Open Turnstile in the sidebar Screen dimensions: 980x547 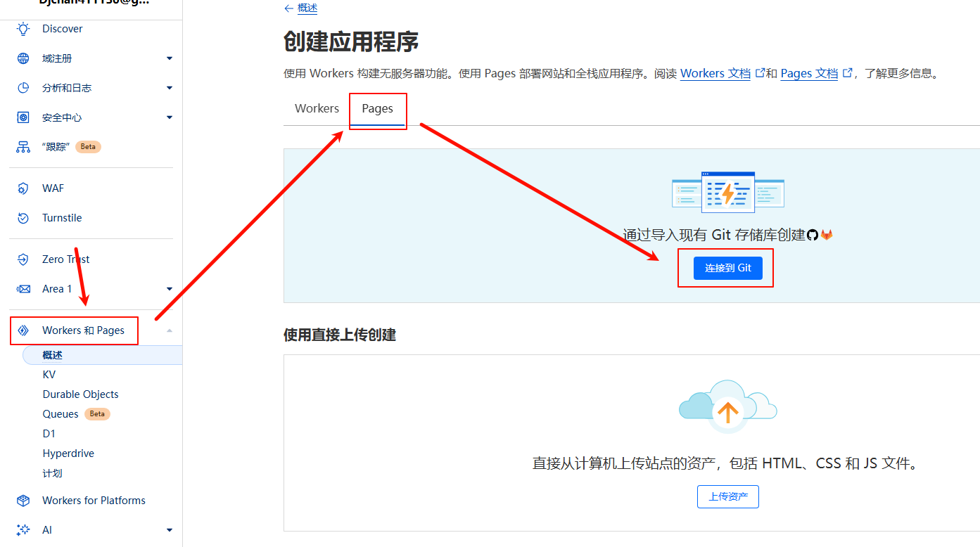62,218
